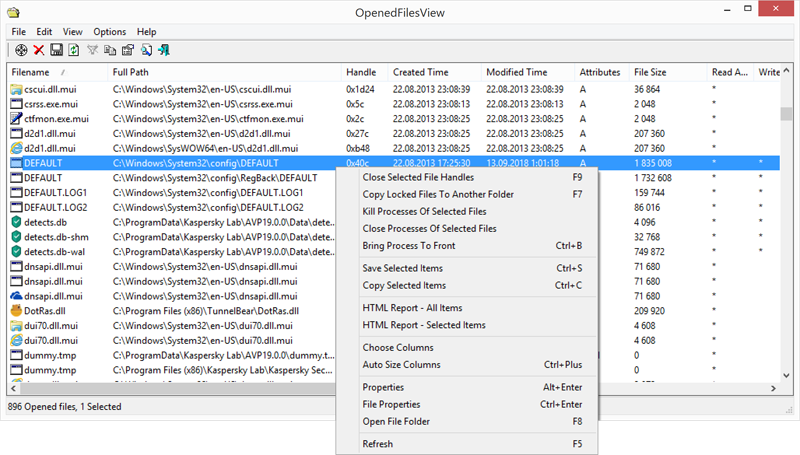Screen dimensions: 800x455
Task: Click the Internet Explorer icon of dui70.dll.mui
Action: point(16,341)
